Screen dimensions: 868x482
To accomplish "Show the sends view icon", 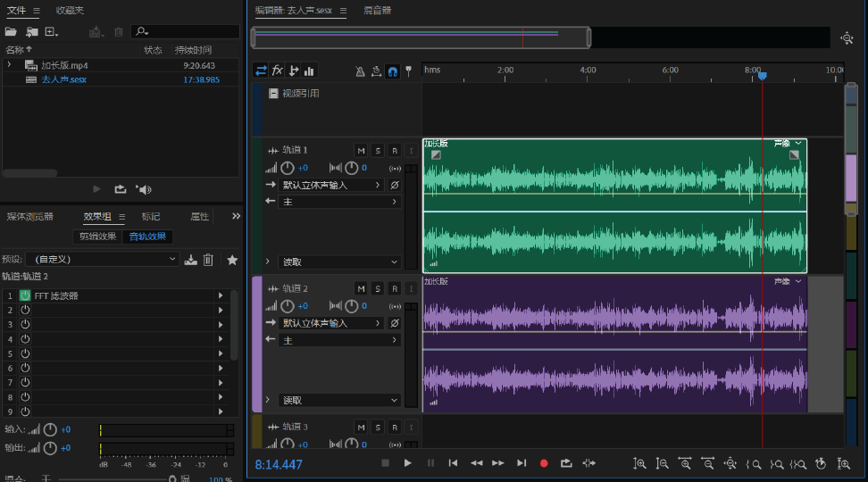I will point(294,71).
